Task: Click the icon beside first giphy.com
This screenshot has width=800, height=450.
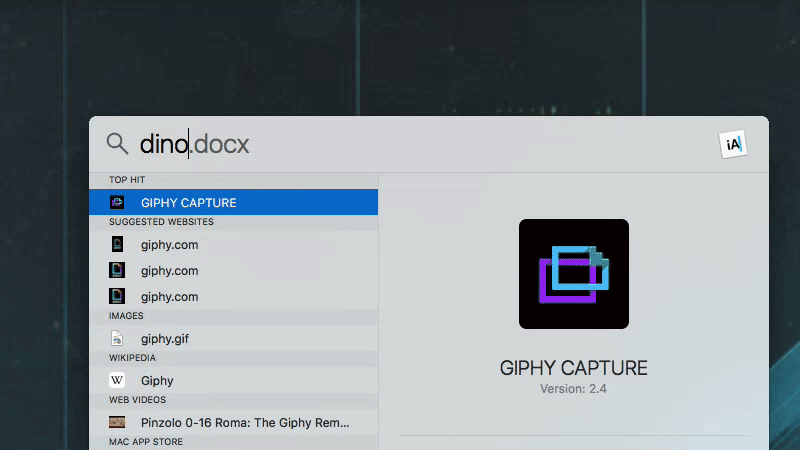Action: point(117,244)
